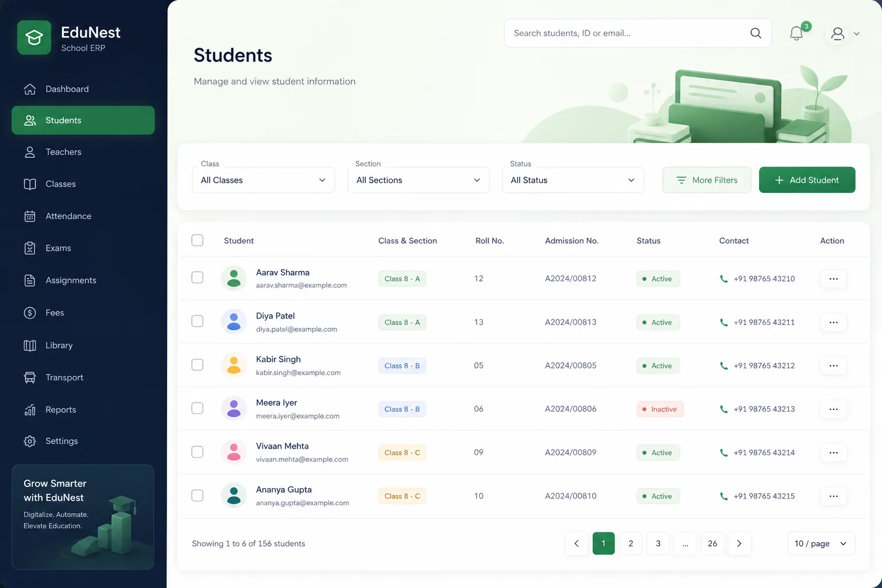Click the previous page arrow

point(577,543)
